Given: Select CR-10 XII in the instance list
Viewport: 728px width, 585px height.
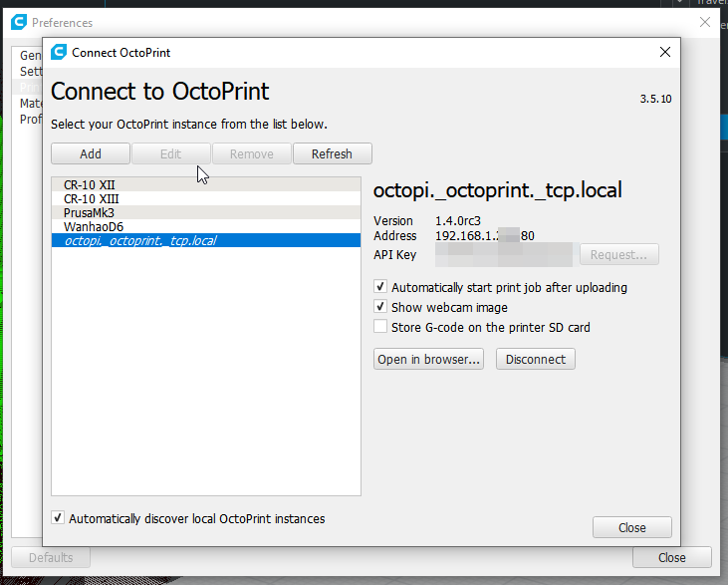Looking at the screenshot, I should click(x=206, y=184).
